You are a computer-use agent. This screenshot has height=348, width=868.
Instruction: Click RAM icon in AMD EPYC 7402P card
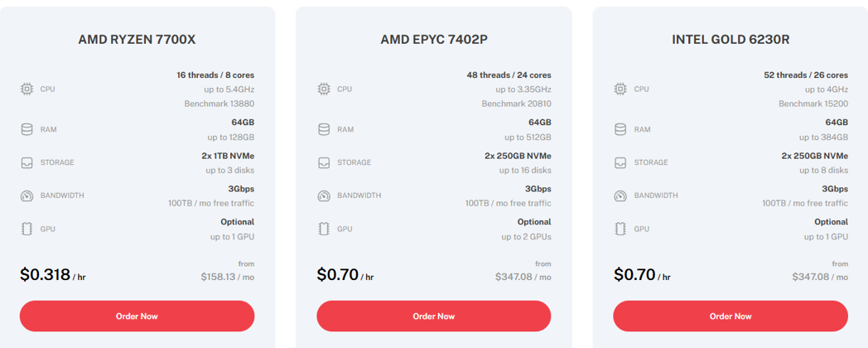pyautogui.click(x=324, y=129)
